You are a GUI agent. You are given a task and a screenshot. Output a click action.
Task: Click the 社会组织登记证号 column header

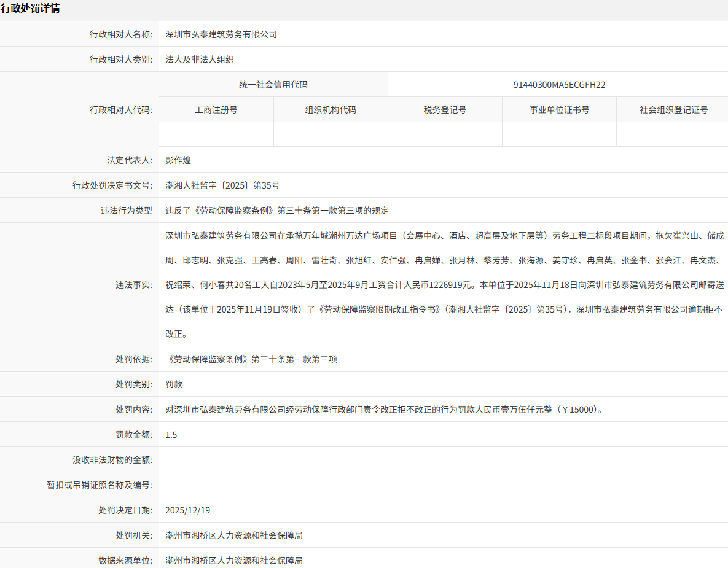click(x=673, y=110)
